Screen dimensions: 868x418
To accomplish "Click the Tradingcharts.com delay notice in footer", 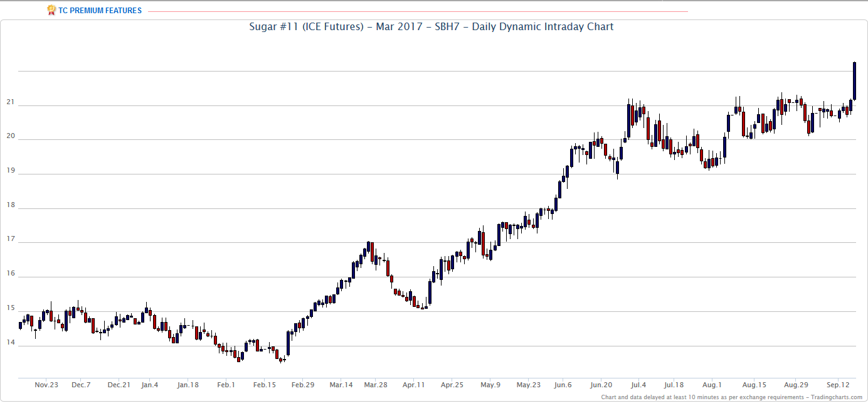I will pyautogui.click(x=731, y=397).
